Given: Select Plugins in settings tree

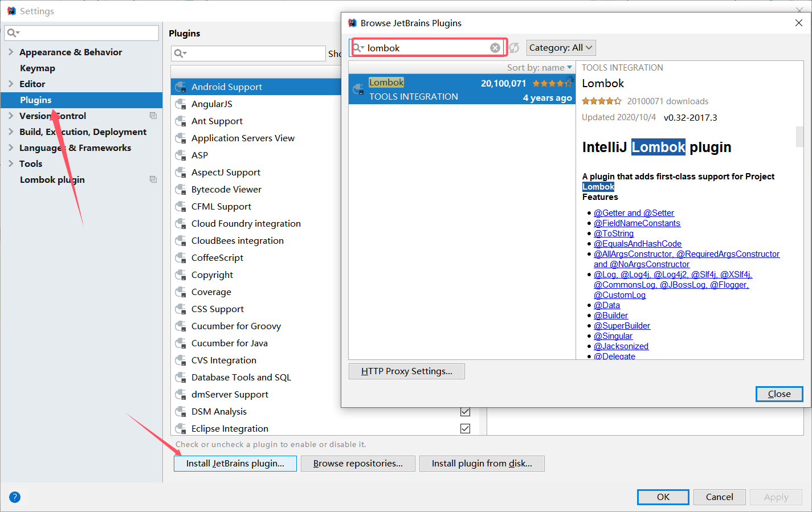Looking at the screenshot, I should pyautogui.click(x=81, y=100).
